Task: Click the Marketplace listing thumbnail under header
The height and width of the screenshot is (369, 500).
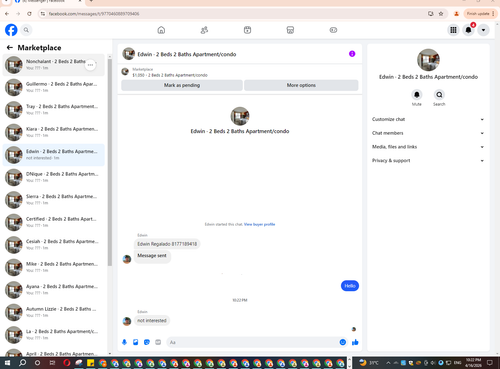Action: 125,71
